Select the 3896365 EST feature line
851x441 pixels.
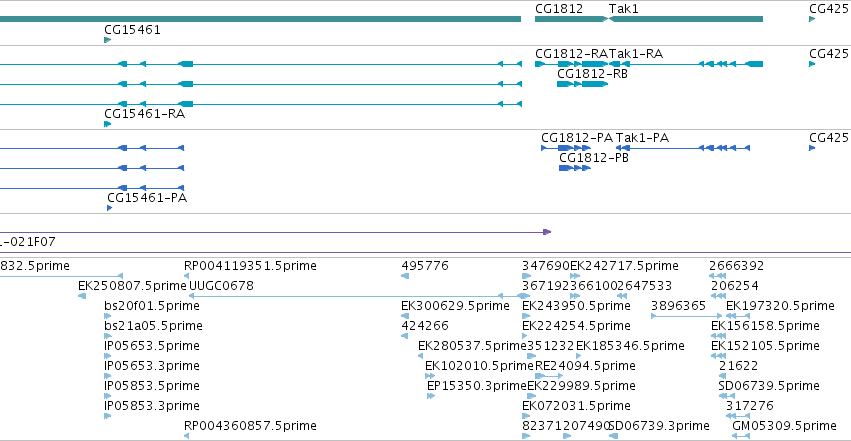point(687,316)
